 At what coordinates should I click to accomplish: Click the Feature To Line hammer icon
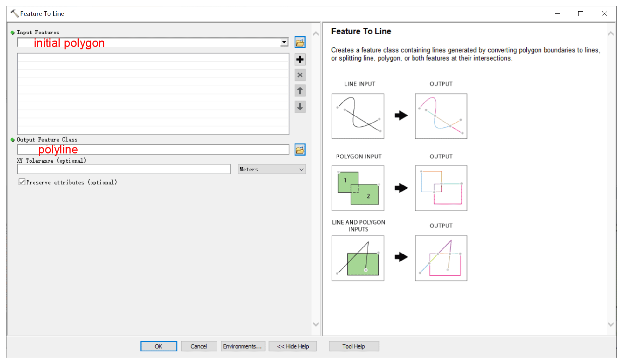[14, 14]
